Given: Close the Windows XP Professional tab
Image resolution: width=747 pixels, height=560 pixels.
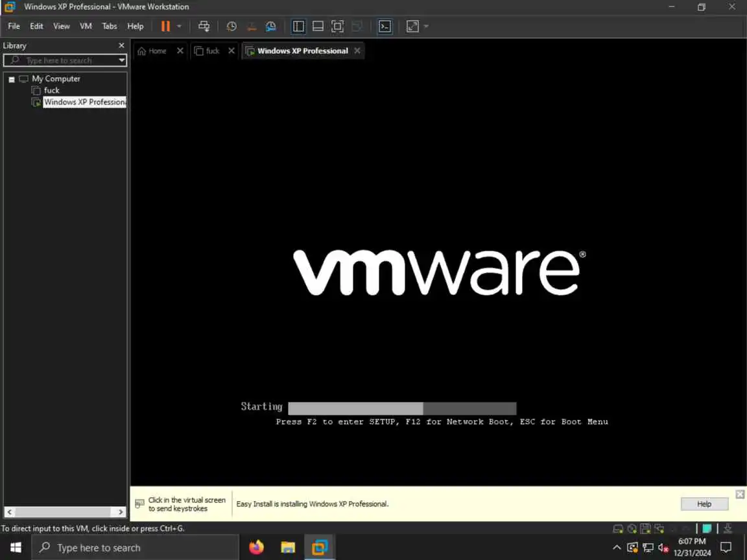Looking at the screenshot, I should click(357, 51).
